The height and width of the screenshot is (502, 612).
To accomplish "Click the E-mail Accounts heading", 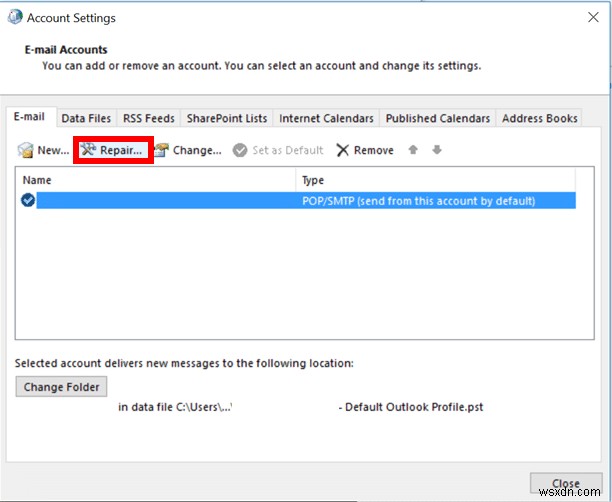I will point(66,50).
